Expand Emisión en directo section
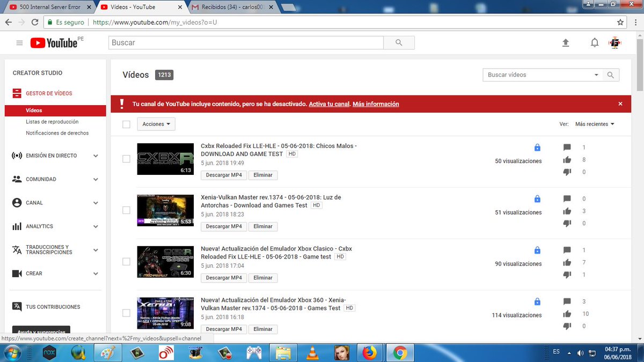 96,156
